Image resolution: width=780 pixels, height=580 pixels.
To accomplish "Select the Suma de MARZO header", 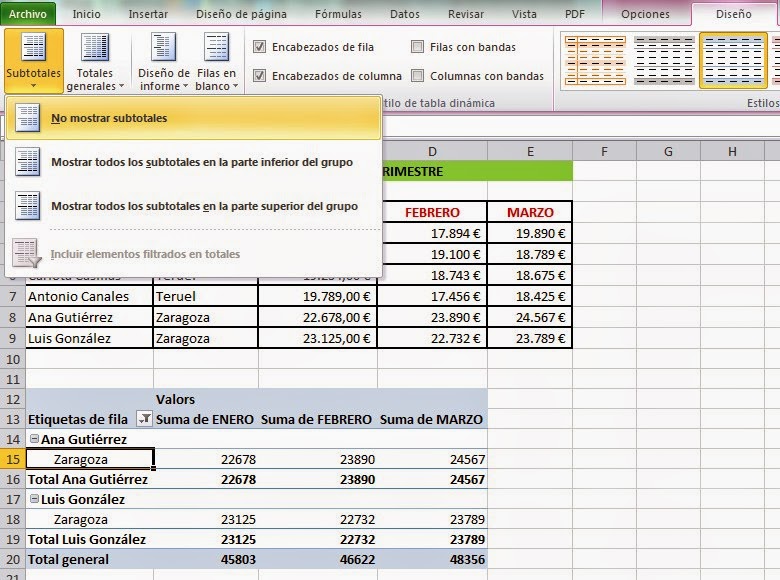I will (x=431, y=419).
